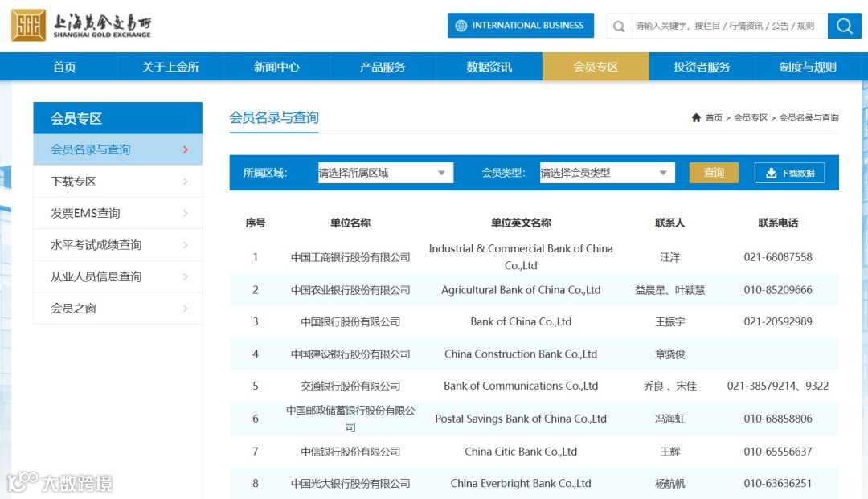Click the Shanghai Gold Exchange logo
This screenshot has height=499, width=868.
point(81,26)
